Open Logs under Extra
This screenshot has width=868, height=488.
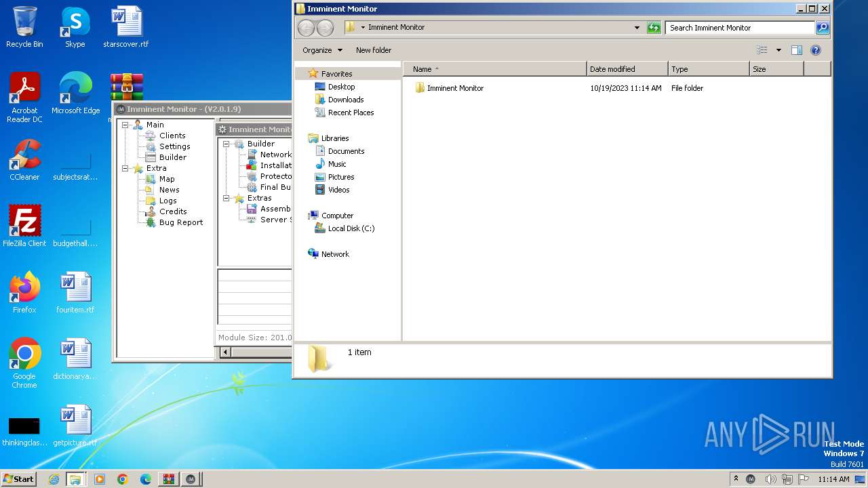[x=167, y=201]
